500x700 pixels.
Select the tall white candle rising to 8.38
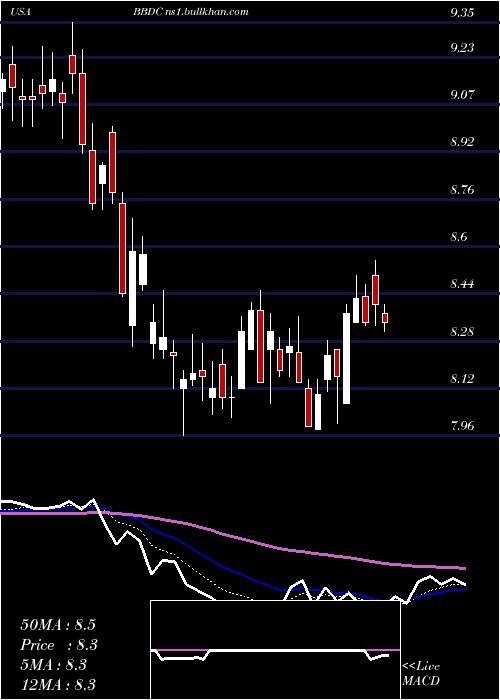pos(346,358)
